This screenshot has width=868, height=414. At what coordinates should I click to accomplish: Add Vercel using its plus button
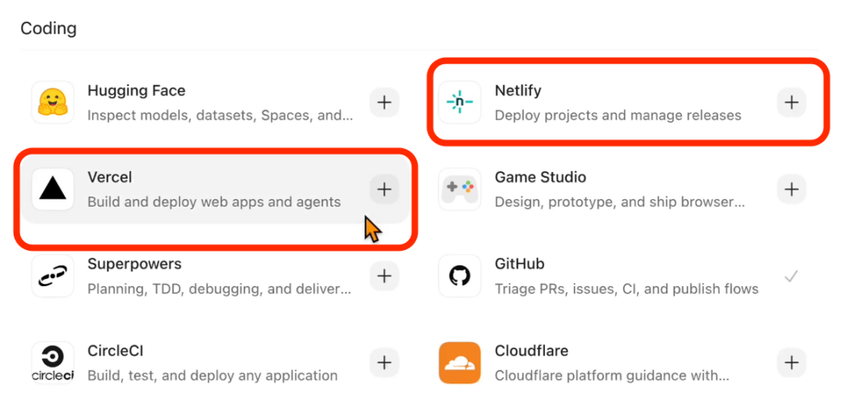tap(384, 189)
